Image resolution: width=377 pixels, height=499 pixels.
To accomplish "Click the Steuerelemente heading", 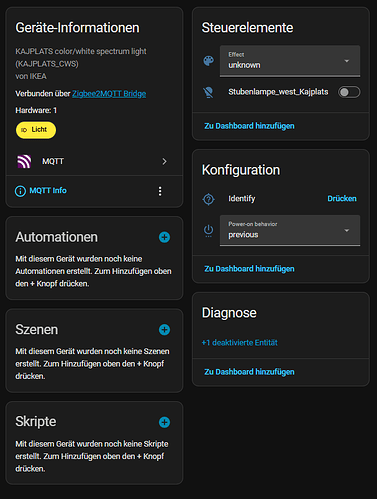I will pyautogui.click(x=247, y=28).
